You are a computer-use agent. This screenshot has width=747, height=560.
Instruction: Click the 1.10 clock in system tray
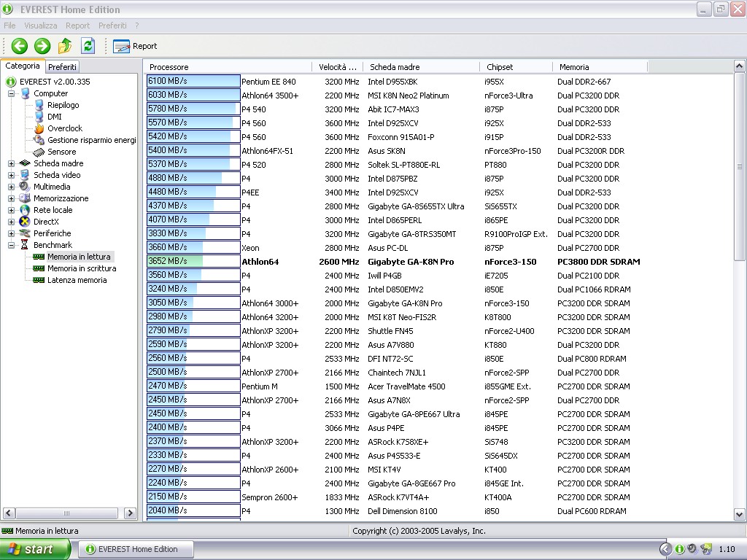coord(727,549)
